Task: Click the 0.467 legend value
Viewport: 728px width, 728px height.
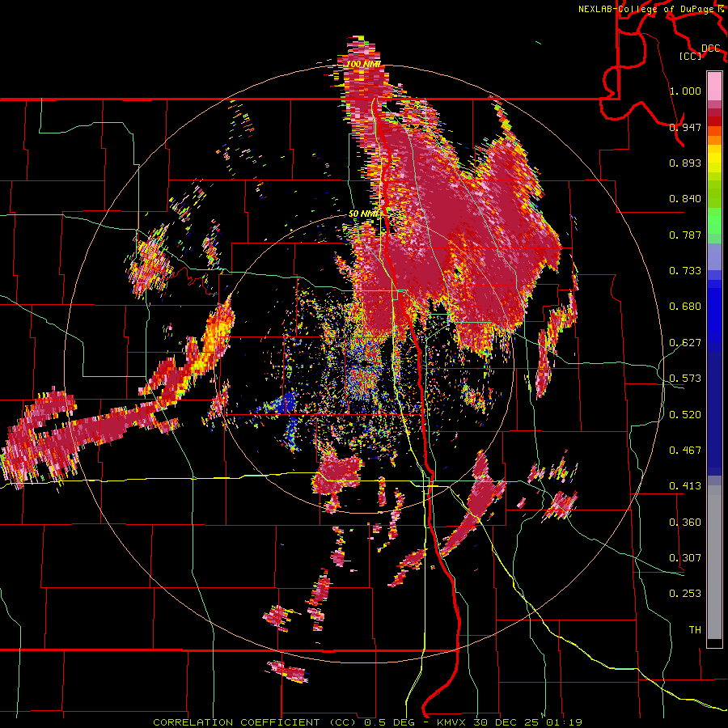Action: (685, 451)
